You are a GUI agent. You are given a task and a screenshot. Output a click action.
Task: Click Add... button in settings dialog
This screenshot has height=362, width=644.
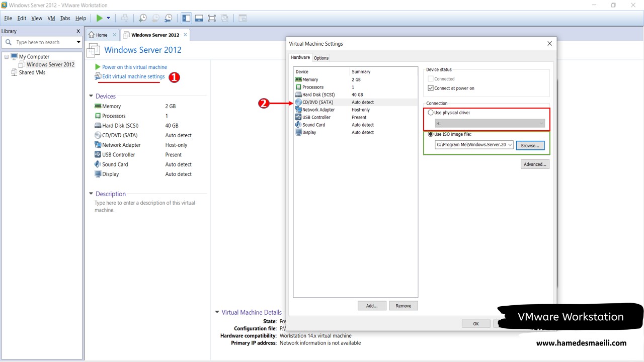pos(372,306)
